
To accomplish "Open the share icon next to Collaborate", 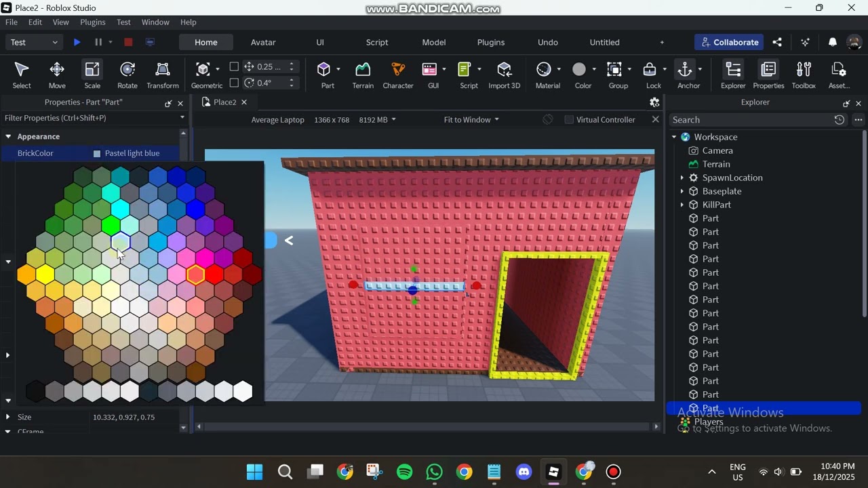I will tap(777, 42).
